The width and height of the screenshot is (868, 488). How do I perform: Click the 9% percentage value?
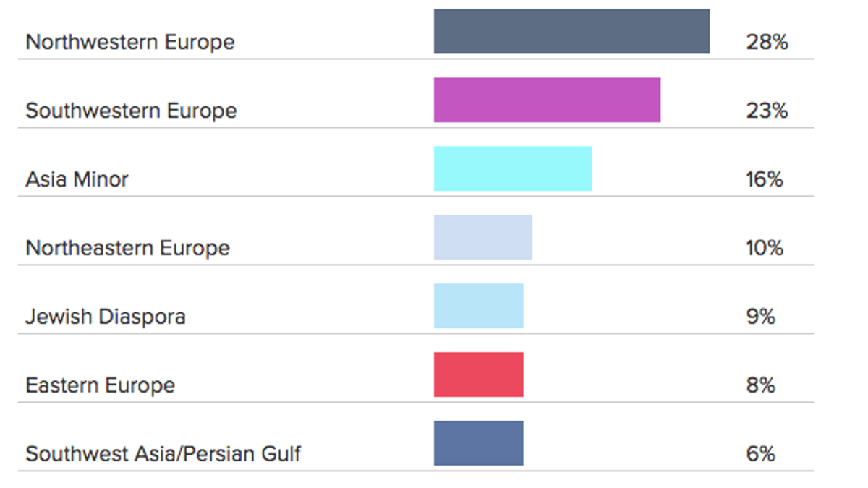[761, 317]
